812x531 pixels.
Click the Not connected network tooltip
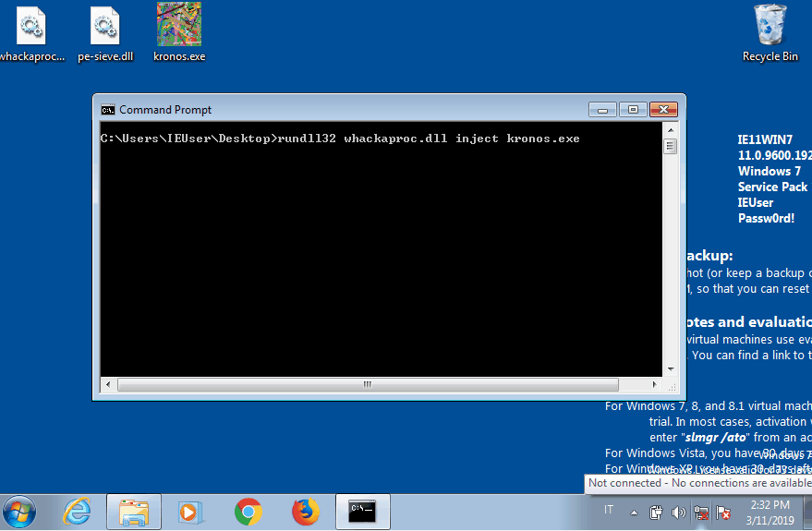(698, 483)
